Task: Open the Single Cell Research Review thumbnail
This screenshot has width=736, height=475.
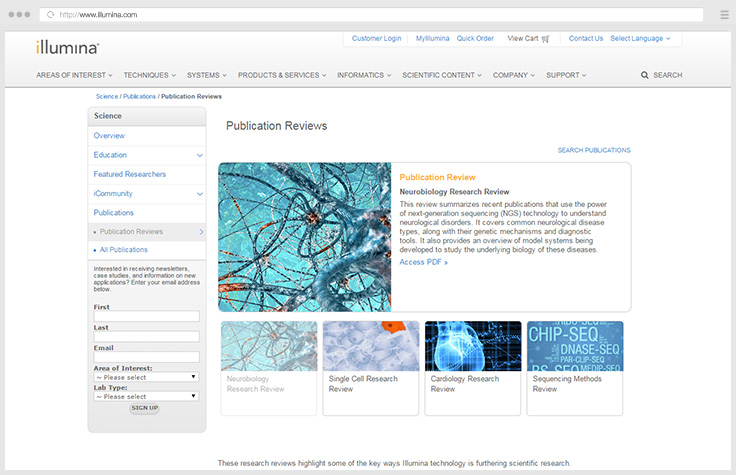Action: click(x=370, y=346)
